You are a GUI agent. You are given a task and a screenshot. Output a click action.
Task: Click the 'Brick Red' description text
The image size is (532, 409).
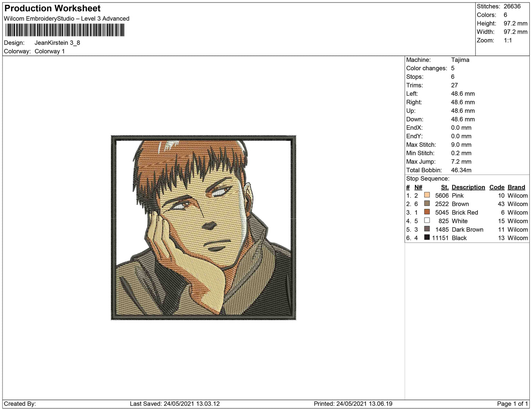465,213
